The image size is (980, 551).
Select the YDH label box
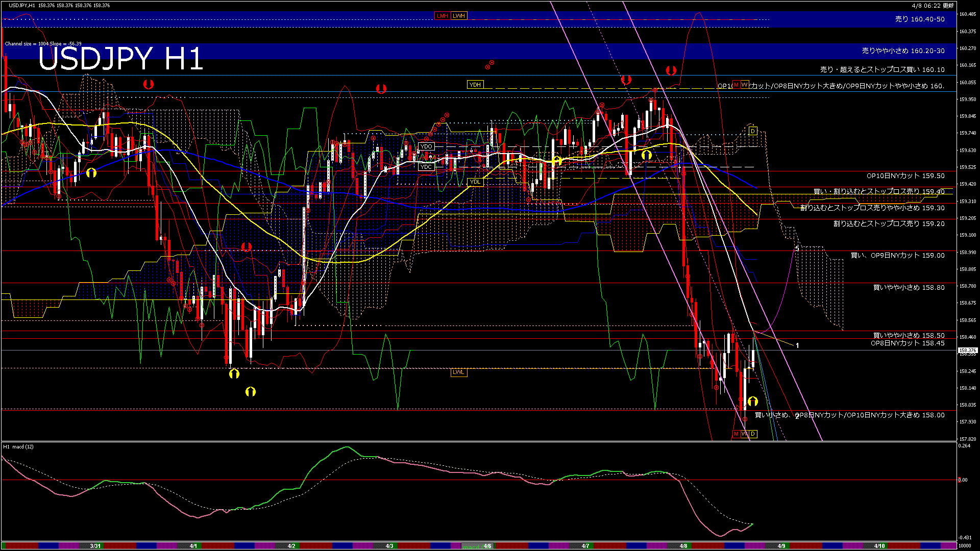475,85
